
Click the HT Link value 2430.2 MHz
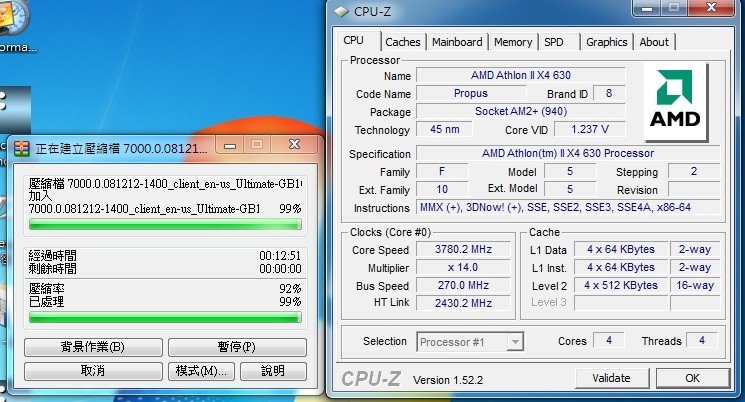point(463,303)
